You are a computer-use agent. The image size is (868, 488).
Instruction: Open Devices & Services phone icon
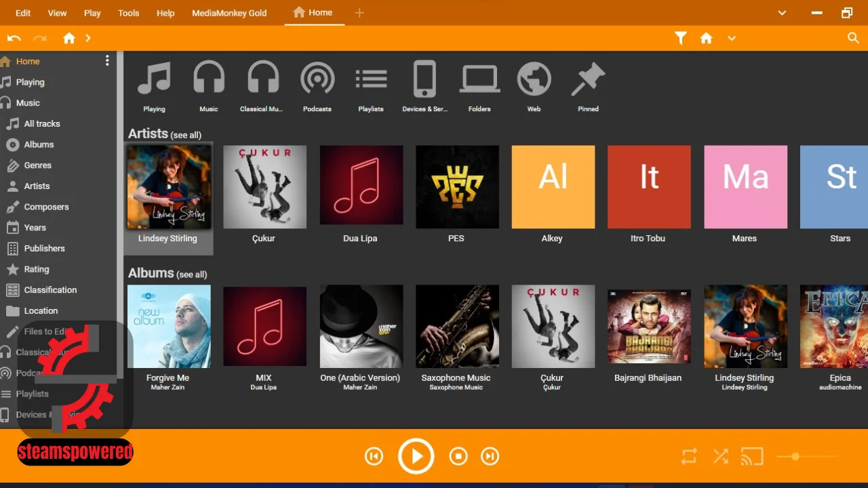[425, 79]
